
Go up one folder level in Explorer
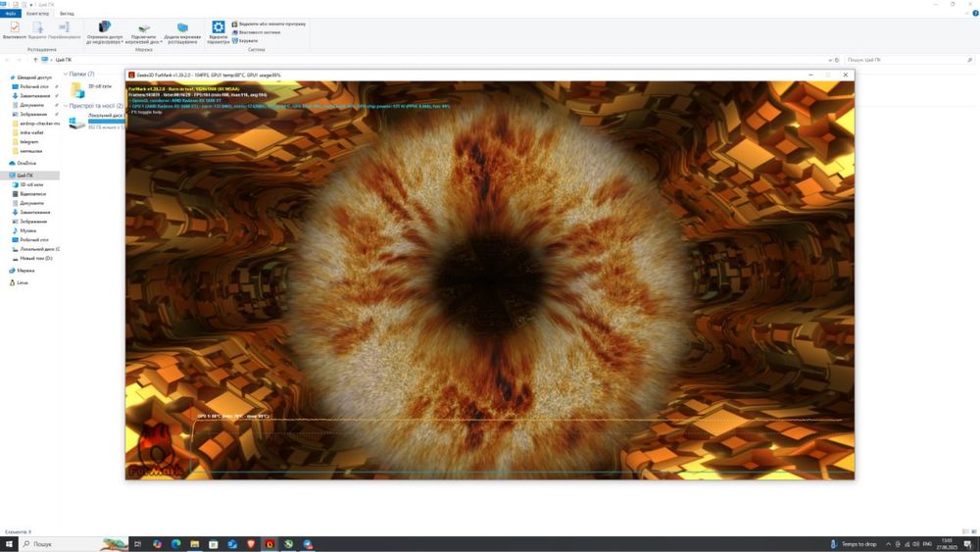[35, 60]
